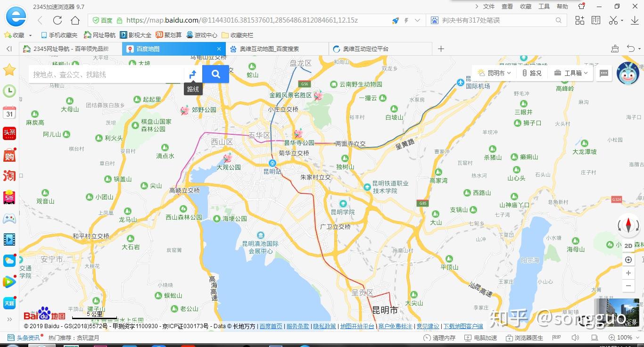Switch to 奥维互动地图_百度搜索 tab
The width and height of the screenshot is (644, 347).
pos(277,49)
